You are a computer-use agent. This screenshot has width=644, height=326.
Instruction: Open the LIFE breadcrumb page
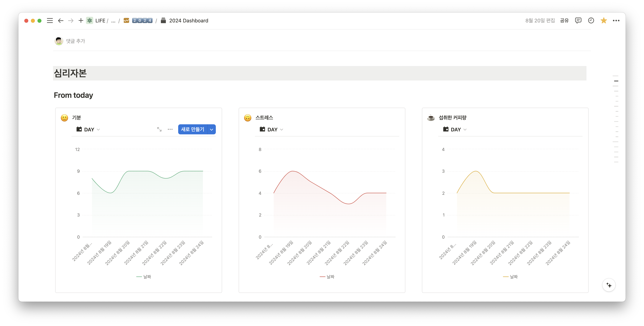pos(100,21)
